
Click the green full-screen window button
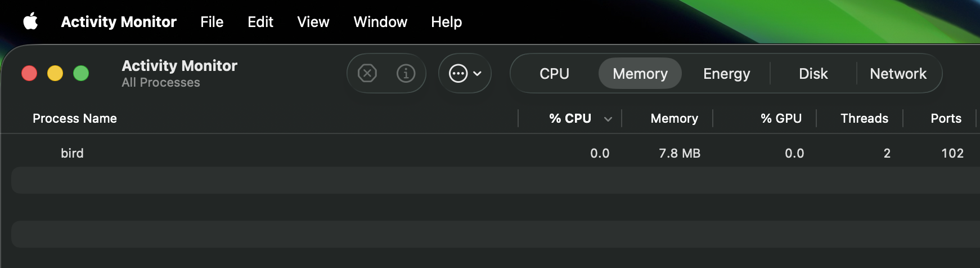81,73
